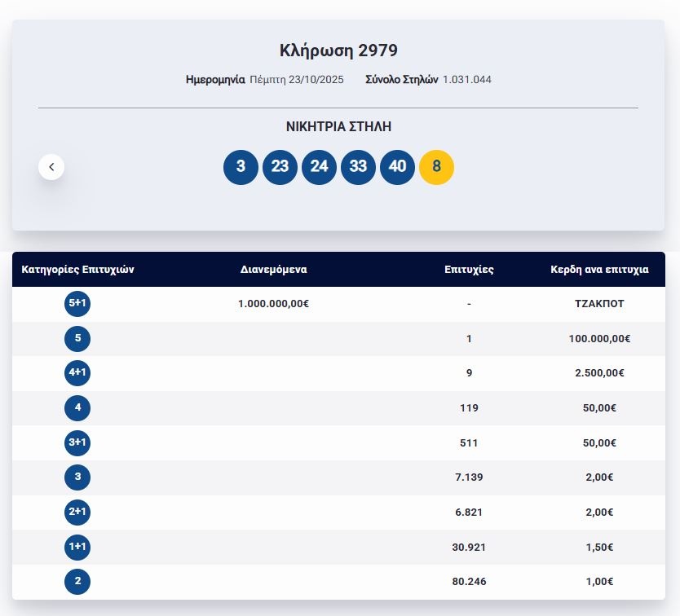Click the draw date Πέμπτη 23/10/2025
The width and height of the screenshot is (680, 616).
tap(297, 80)
